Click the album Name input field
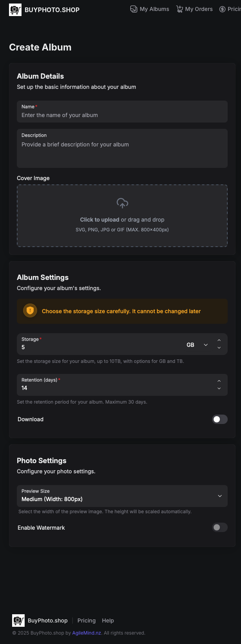Image resolution: width=241 pixels, height=644 pixels. [x=122, y=112]
